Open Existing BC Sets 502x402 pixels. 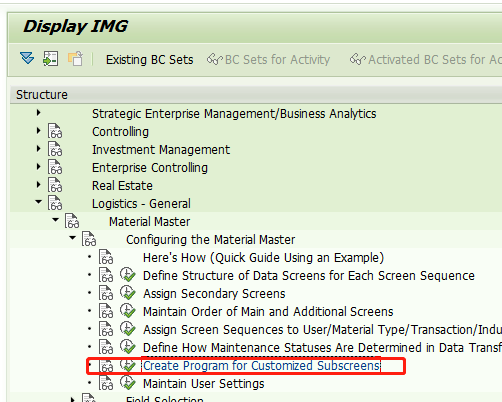[x=149, y=60]
